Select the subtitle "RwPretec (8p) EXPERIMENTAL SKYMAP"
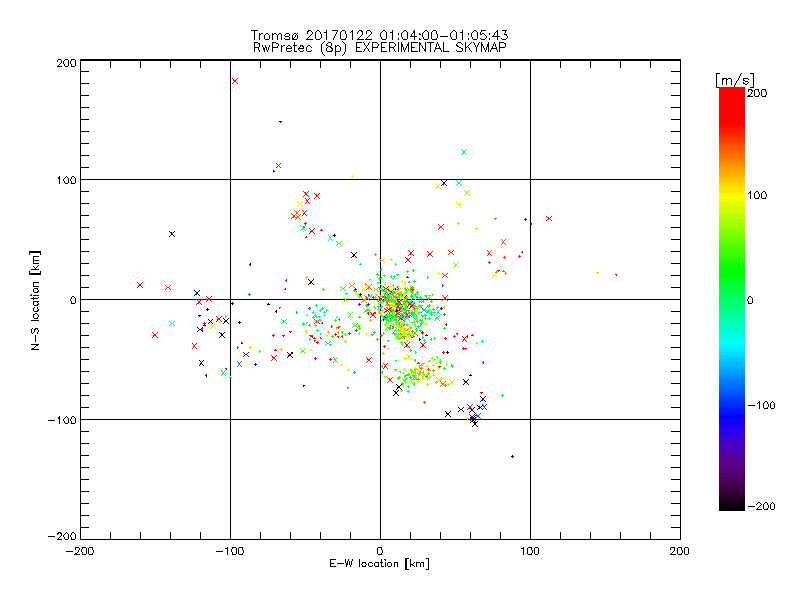The image size is (800, 600). click(380, 48)
